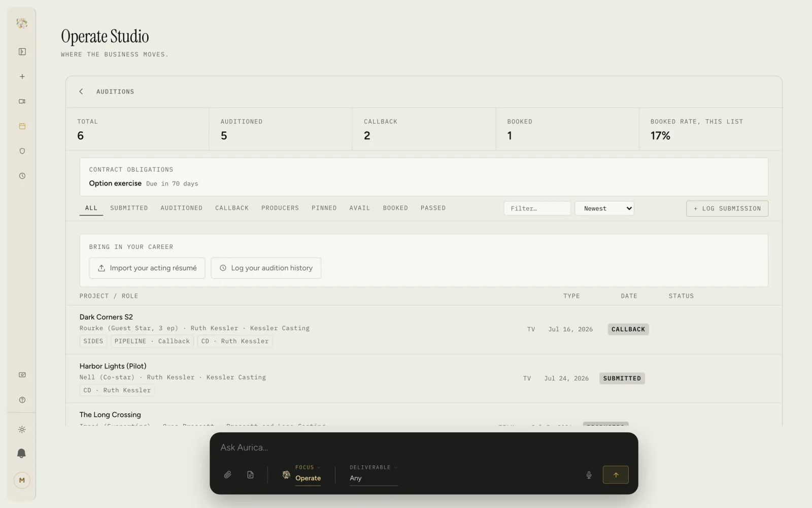Focus the Ask Aurica text field
Screen dimensions: 812x508
[424, 448]
